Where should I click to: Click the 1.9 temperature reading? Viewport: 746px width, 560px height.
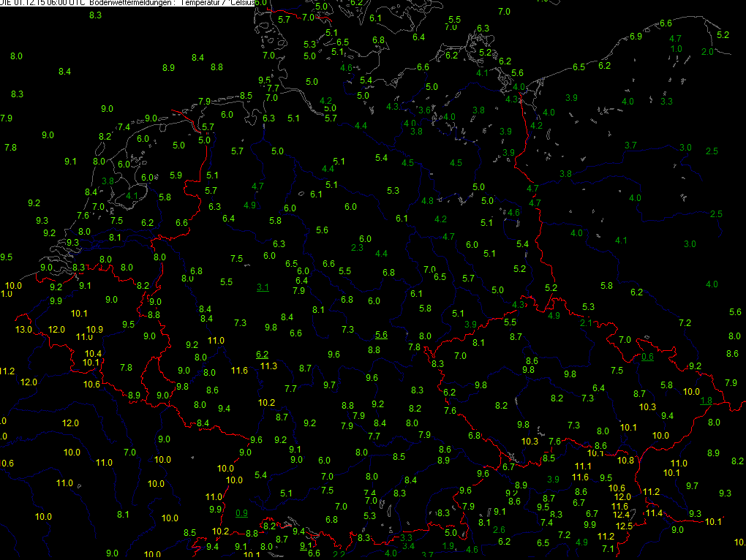coord(449,546)
